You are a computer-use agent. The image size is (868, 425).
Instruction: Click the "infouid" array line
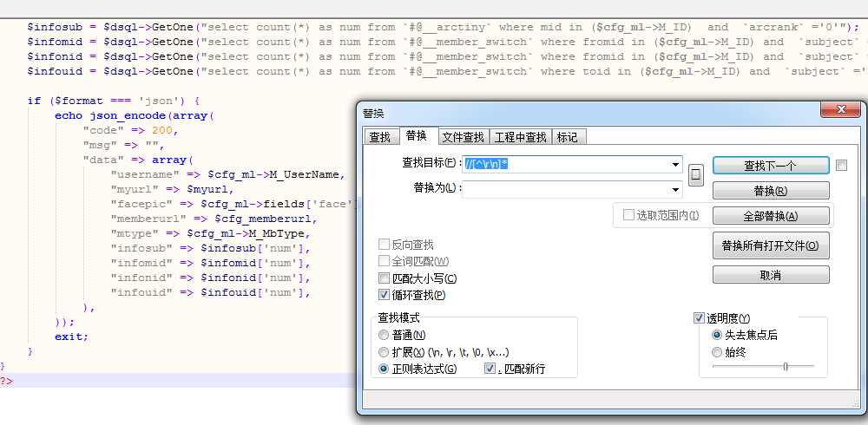tap(210, 292)
